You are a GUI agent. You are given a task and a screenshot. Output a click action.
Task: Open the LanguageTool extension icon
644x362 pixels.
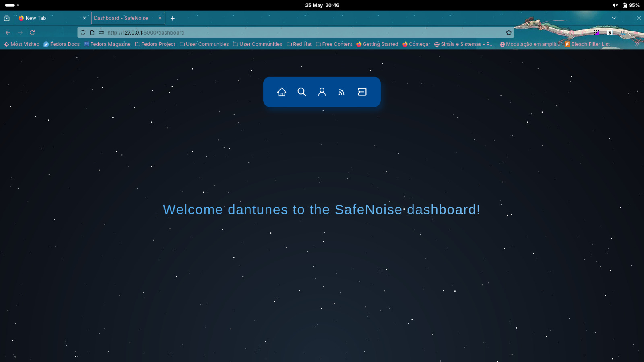pyautogui.click(x=622, y=32)
